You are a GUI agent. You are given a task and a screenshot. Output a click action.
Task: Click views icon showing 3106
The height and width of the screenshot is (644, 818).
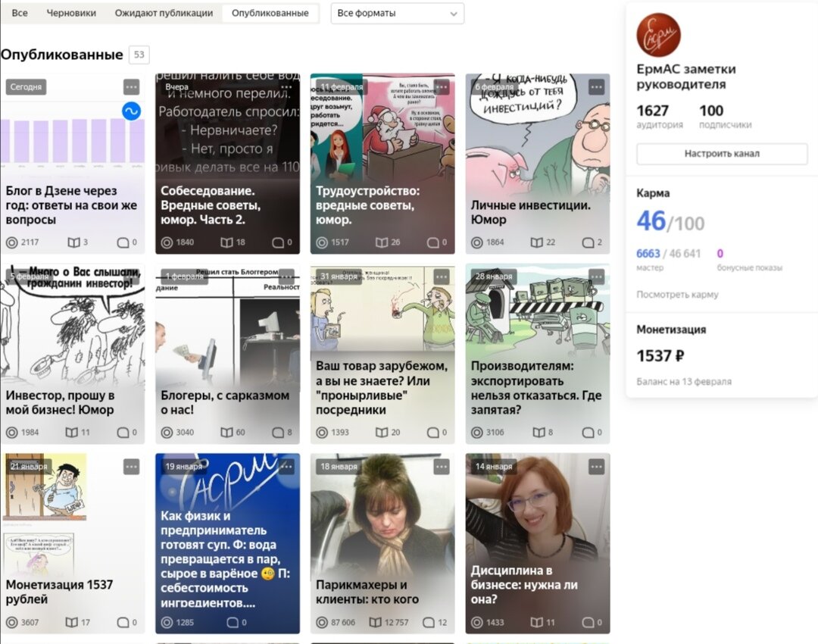[477, 432]
